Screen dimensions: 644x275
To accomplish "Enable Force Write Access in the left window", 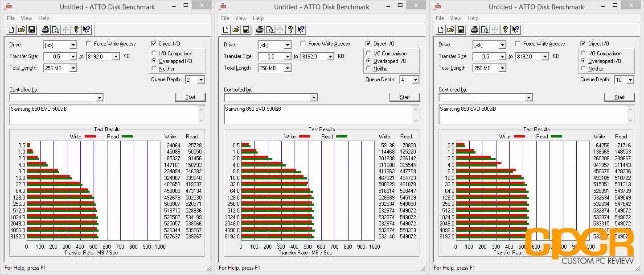I will click(x=89, y=44).
